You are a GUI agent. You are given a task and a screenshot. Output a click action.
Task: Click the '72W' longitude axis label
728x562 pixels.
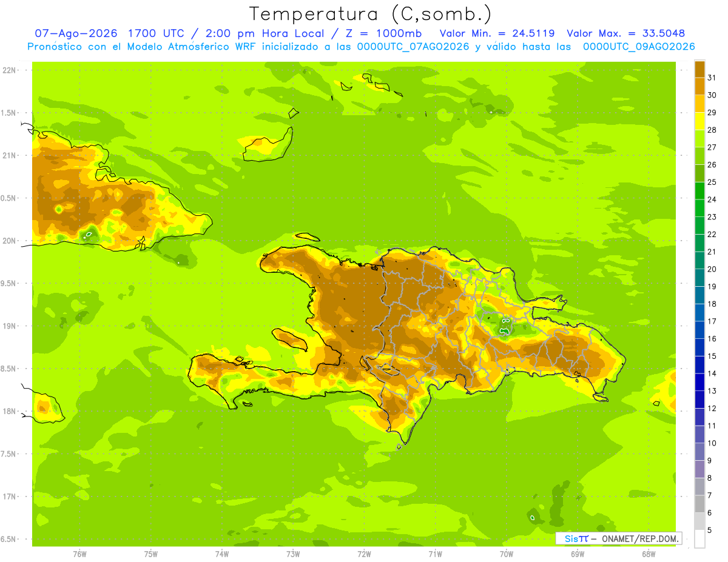tap(364, 554)
